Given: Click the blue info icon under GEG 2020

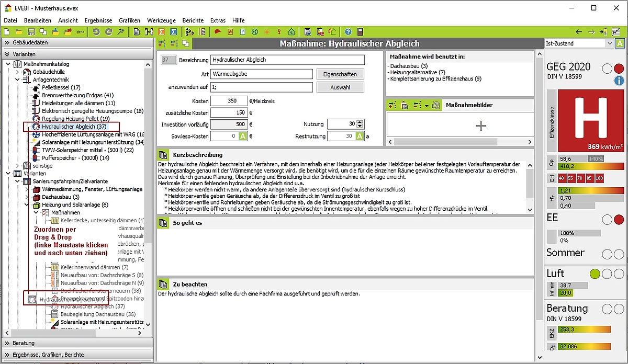Looking at the screenshot, I should point(619,81).
